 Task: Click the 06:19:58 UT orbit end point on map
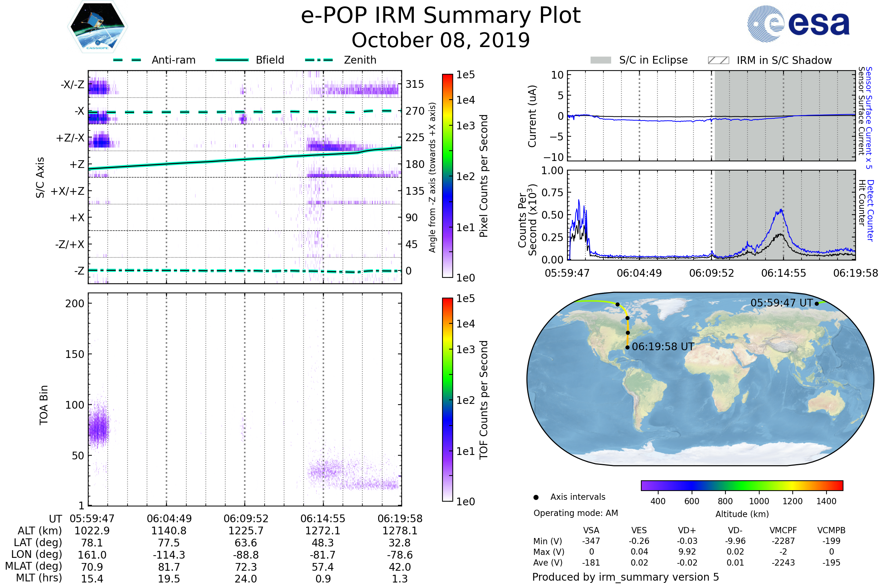coord(627,347)
